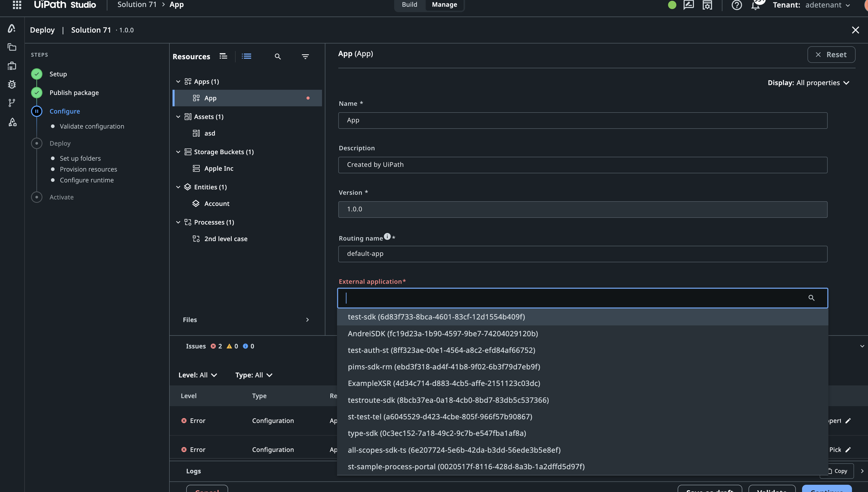Collapse the Issues panel chevron
Image resolution: width=868 pixels, height=492 pixels.
point(862,346)
